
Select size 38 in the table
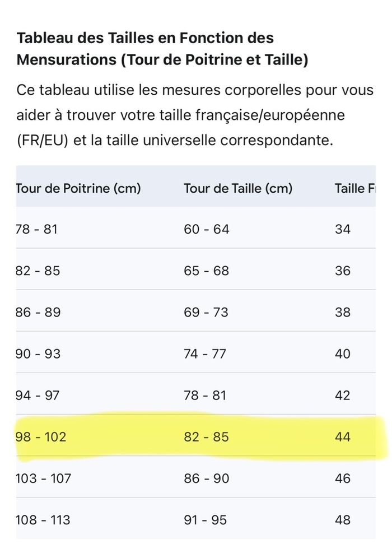click(343, 312)
